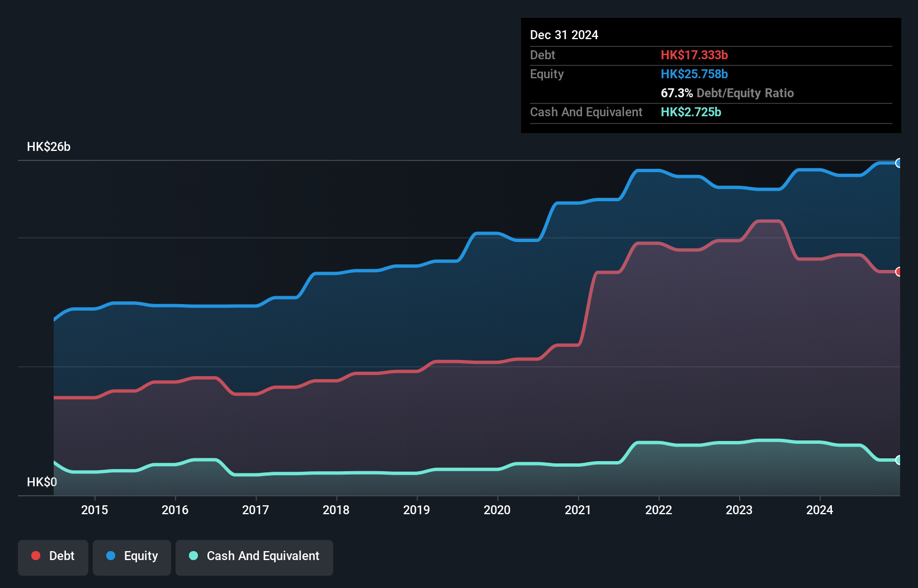
Task: Click the blue Equity legend dot
Action: click(x=111, y=556)
